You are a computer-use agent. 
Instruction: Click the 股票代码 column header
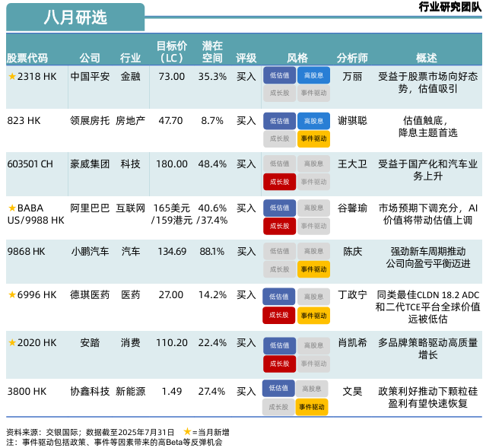tap(27, 59)
